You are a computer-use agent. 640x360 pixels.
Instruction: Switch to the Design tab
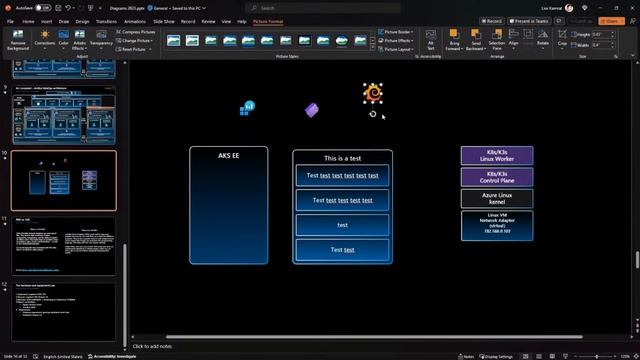pos(82,21)
